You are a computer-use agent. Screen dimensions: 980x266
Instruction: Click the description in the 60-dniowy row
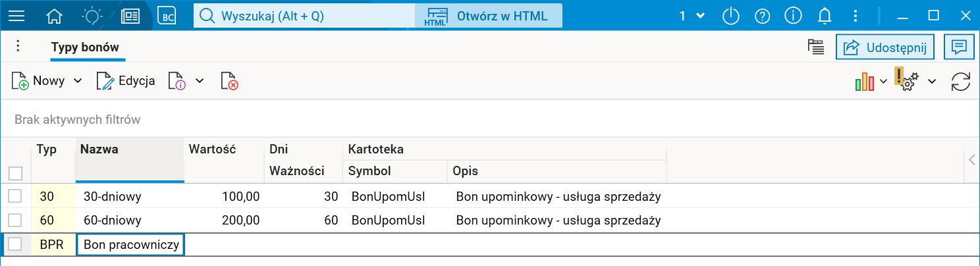click(558, 220)
